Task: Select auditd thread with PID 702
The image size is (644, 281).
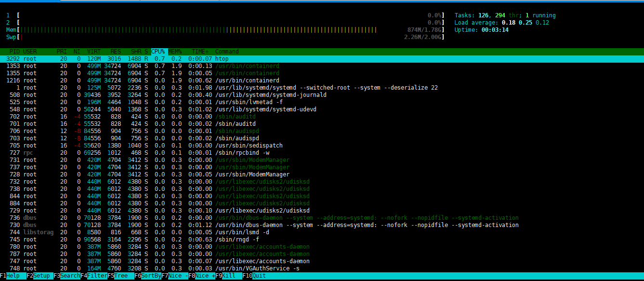Action: click(x=322, y=117)
